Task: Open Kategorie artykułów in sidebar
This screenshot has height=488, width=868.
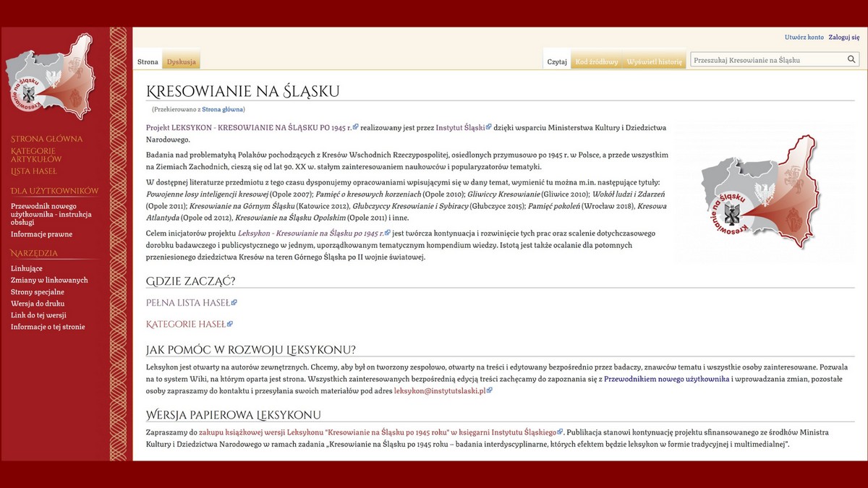Action: click(36, 155)
